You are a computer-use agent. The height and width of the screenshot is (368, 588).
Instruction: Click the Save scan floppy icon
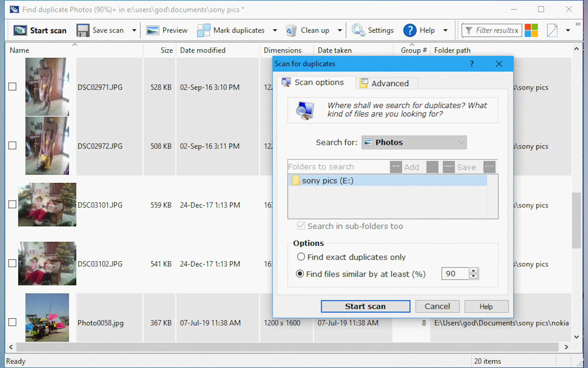click(x=83, y=30)
